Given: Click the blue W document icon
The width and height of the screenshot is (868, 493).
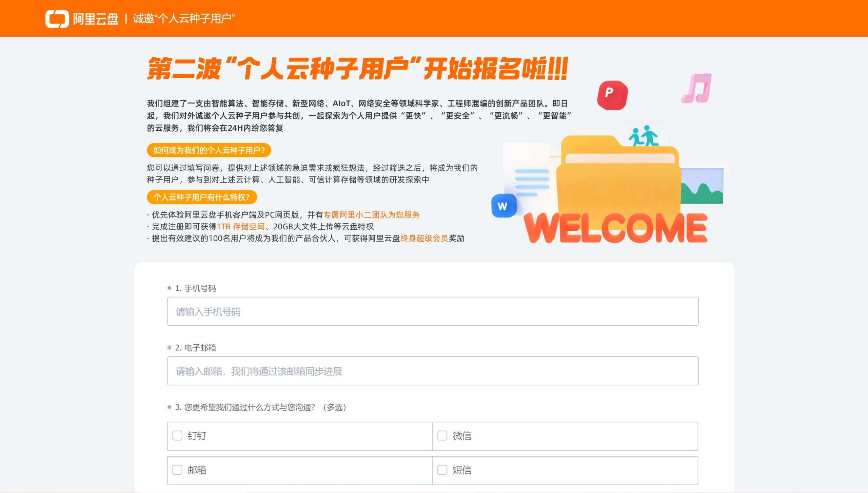Looking at the screenshot, I should pyautogui.click(x=504, y=206).
